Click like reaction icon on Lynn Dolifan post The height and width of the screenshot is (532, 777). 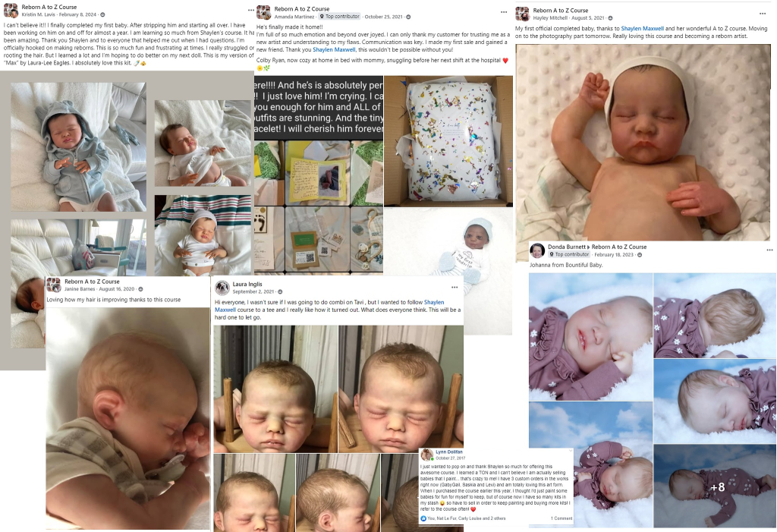[423, 518]
